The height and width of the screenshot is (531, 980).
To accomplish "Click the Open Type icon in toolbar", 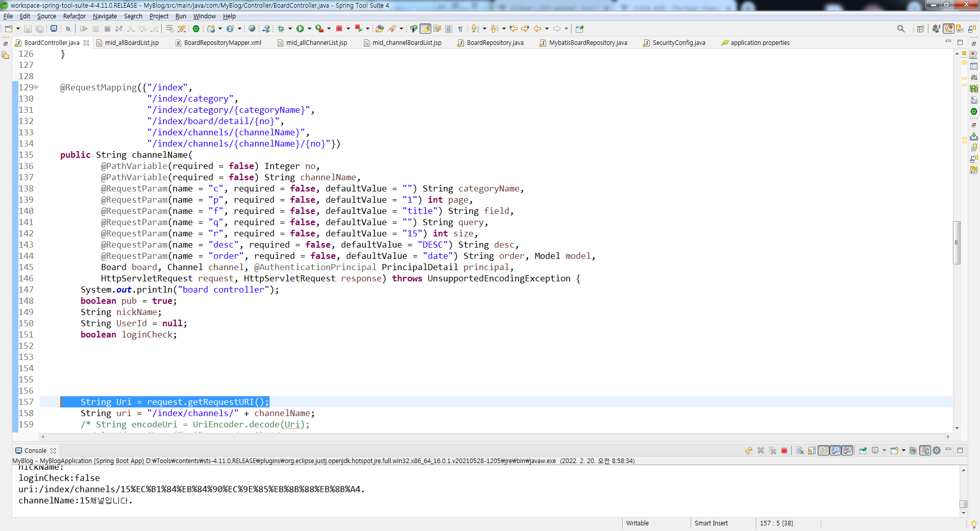I will click(x=379, y=29).
